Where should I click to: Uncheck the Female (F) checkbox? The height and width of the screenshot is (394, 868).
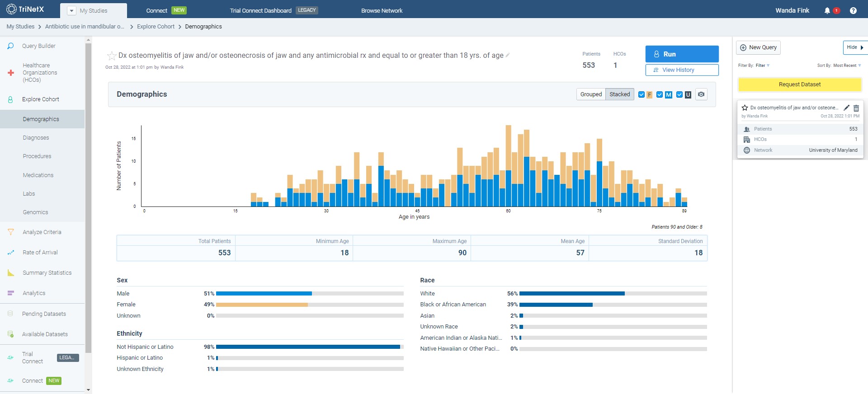(641, 94)
